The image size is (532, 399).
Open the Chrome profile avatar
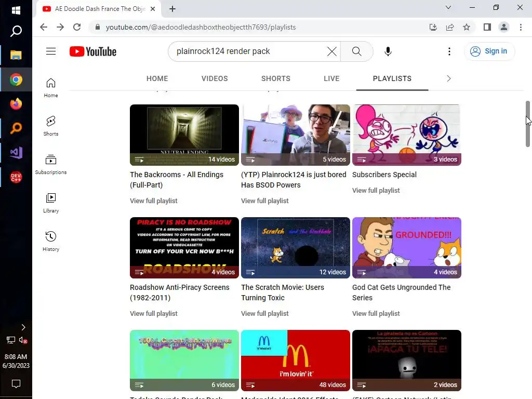(504, 27)
